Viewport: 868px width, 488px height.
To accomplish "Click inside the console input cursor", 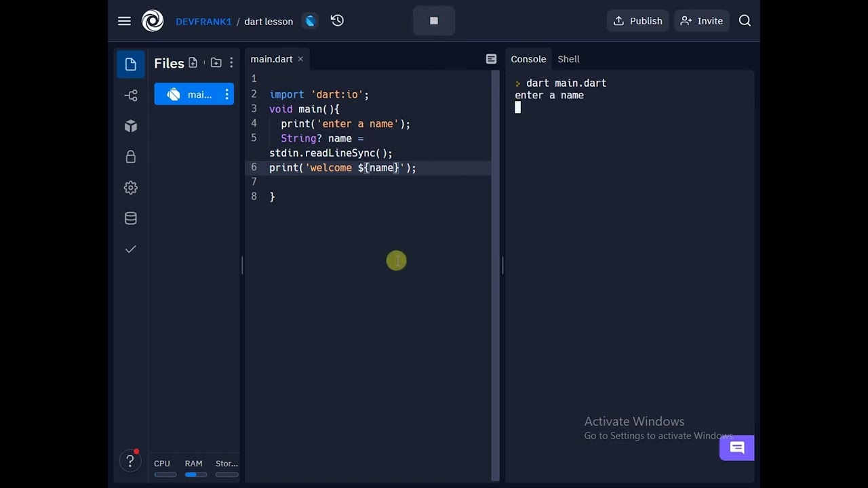I will coord(517,107).
